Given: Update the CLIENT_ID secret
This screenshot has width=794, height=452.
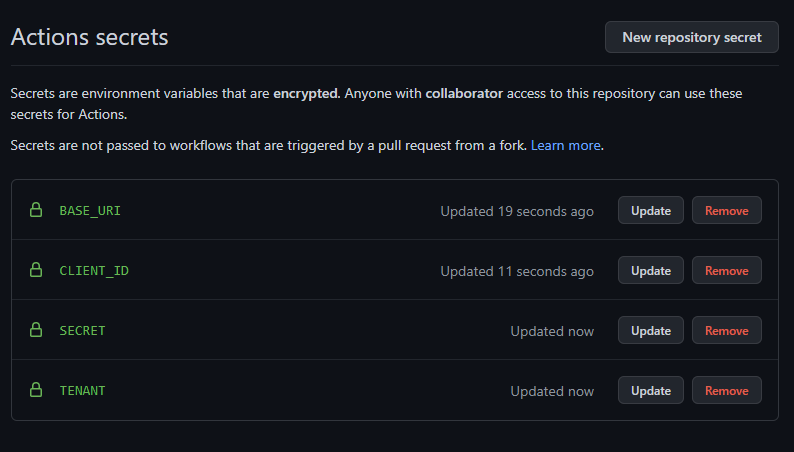Looking at the screenshot, I should point(651,270).
